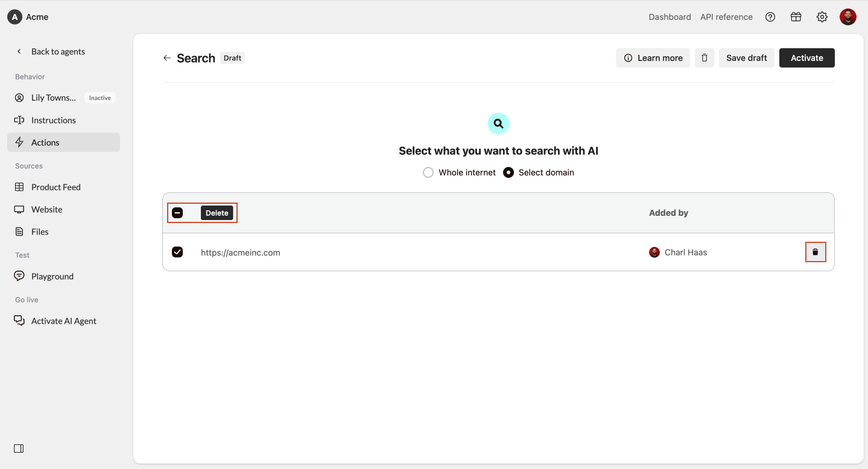
Task: Open the gift box icon
Action: [x=796, y=17]
